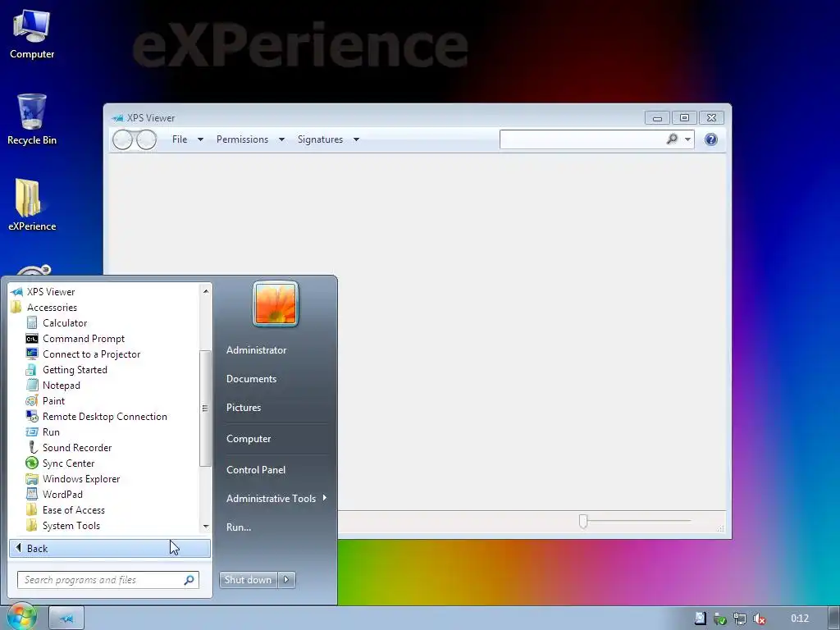Select the Recycle Bin desktop icon
840x630 pixels.
[32, 120]
